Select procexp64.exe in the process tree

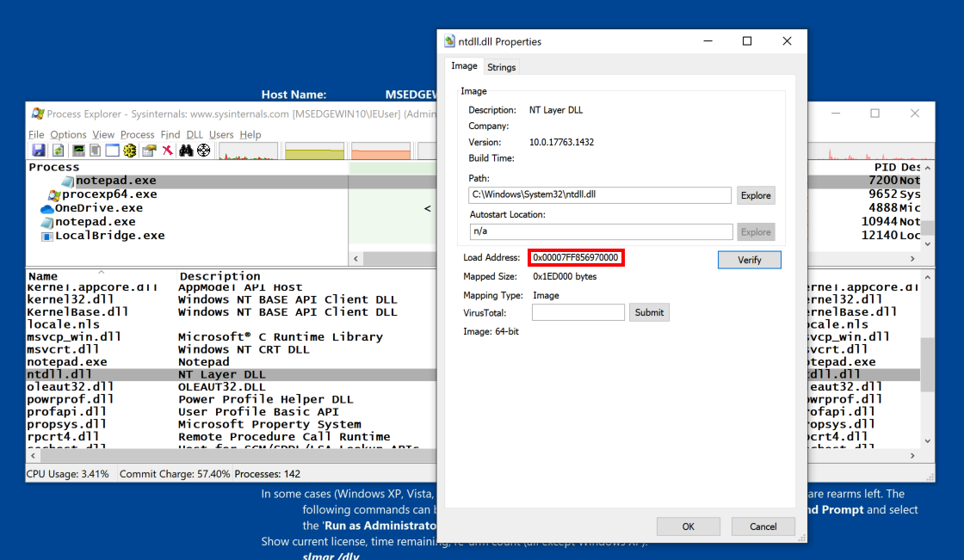[109, 194]
